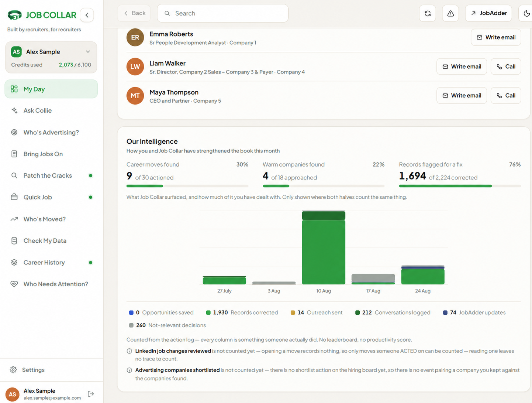The image size is (532, 403).
Task: Toggle dark mode with the moon icon
Action: (x=526, y=13)
